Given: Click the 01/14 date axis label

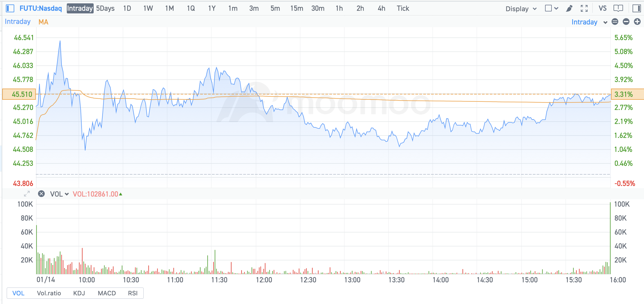Looking at the screenshot, I should pos(46,280).
